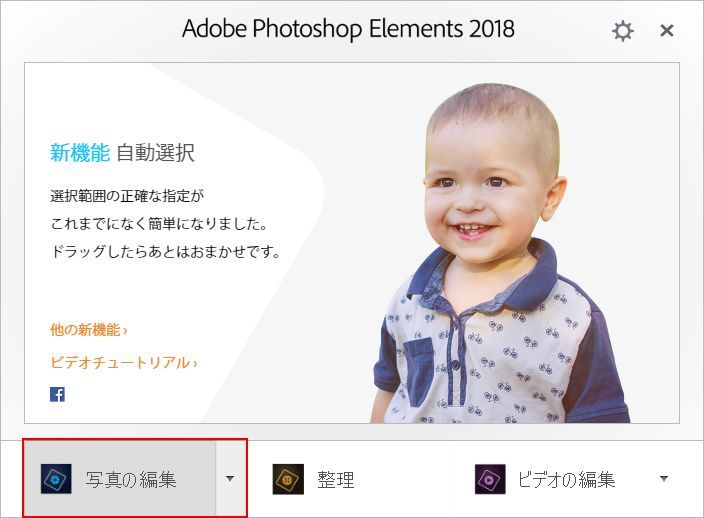Click the Adobe Photoshop Elements 2018 title
This screenshot has width=704, height=518.
click(x=348, y=29)
